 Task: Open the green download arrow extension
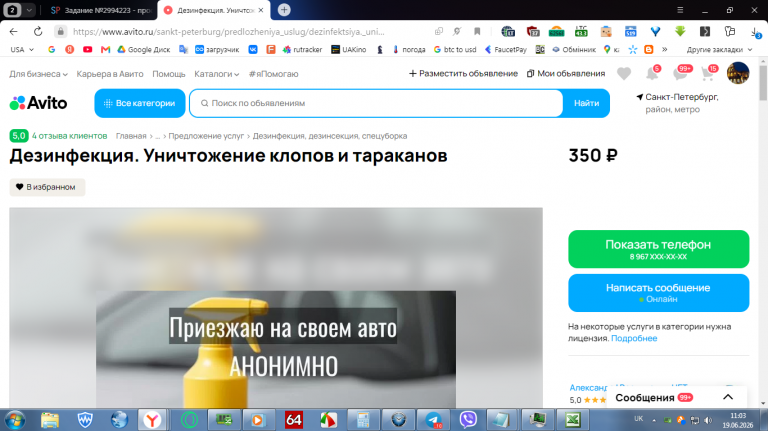[680, 31]
